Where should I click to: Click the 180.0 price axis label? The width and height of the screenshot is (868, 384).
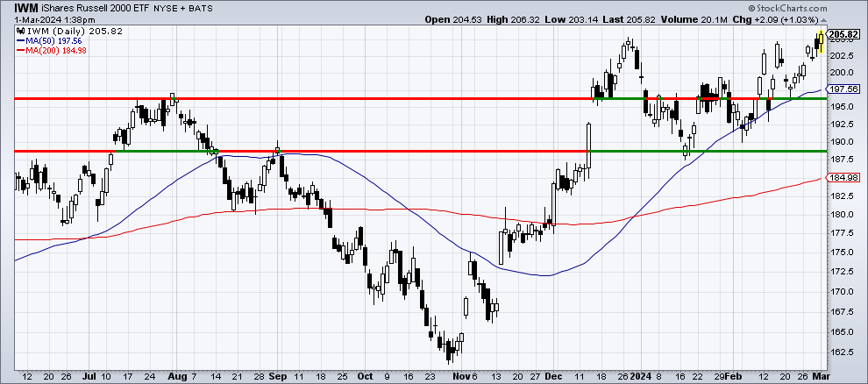[840, 215]
